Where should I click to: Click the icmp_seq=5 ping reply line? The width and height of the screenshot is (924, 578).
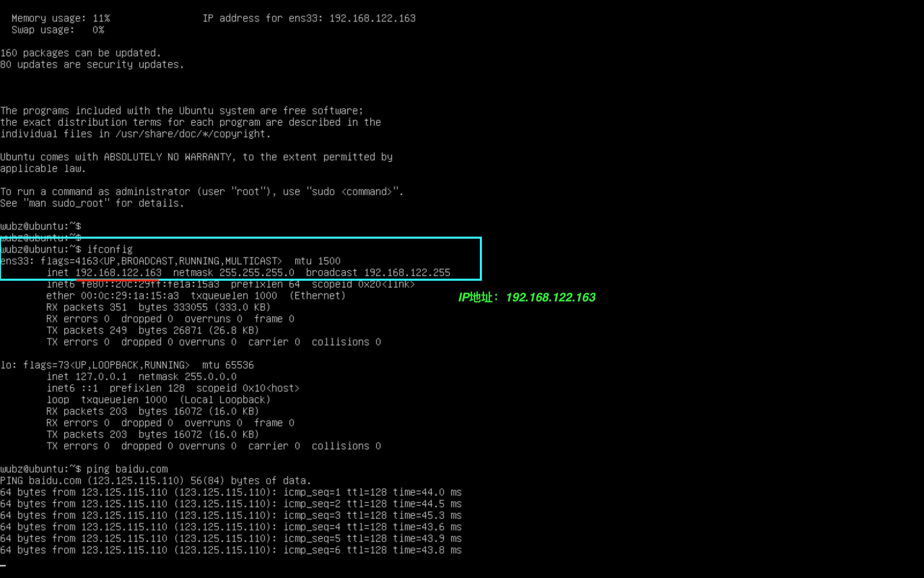pyautogui.click(x=231, y=539)
